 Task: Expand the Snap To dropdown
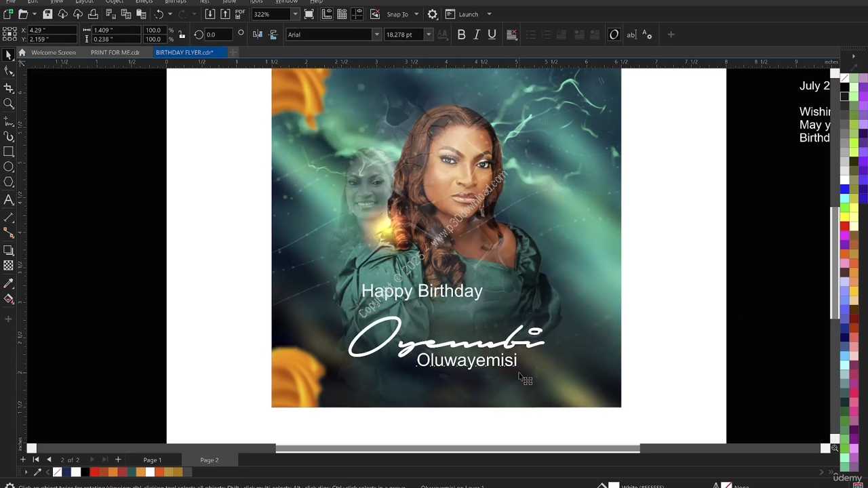(x=416, y=14)
